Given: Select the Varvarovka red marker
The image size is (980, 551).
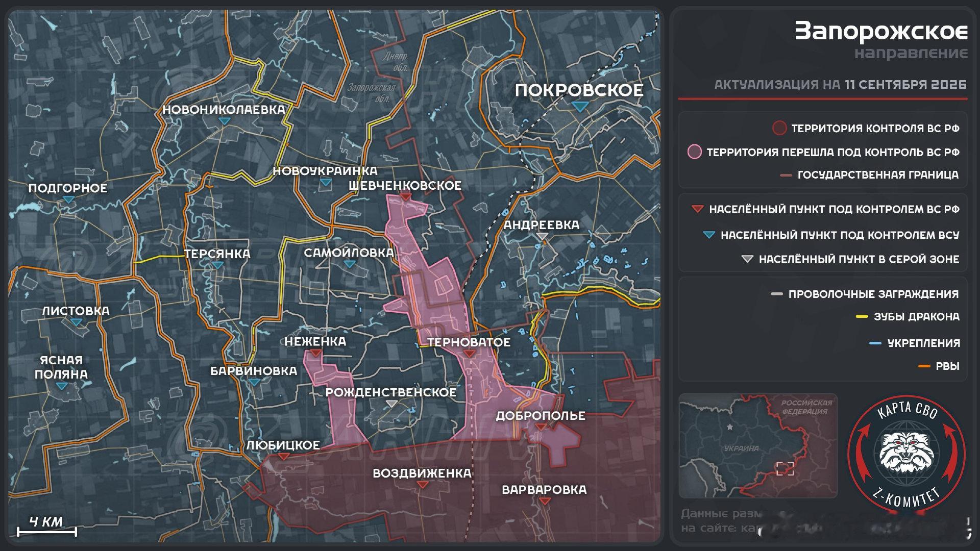Looking at the screenshot, I should coord(545,501).
